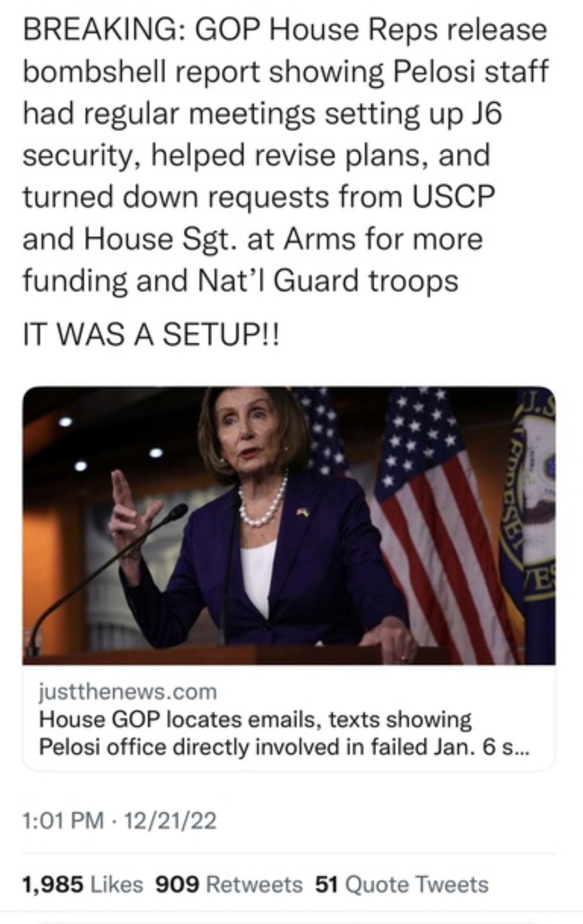Click the 1:01 PM timestamp

(x=63, y=820)
